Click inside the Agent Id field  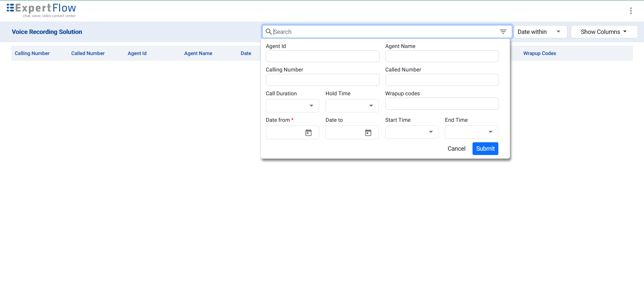point(322,56)
